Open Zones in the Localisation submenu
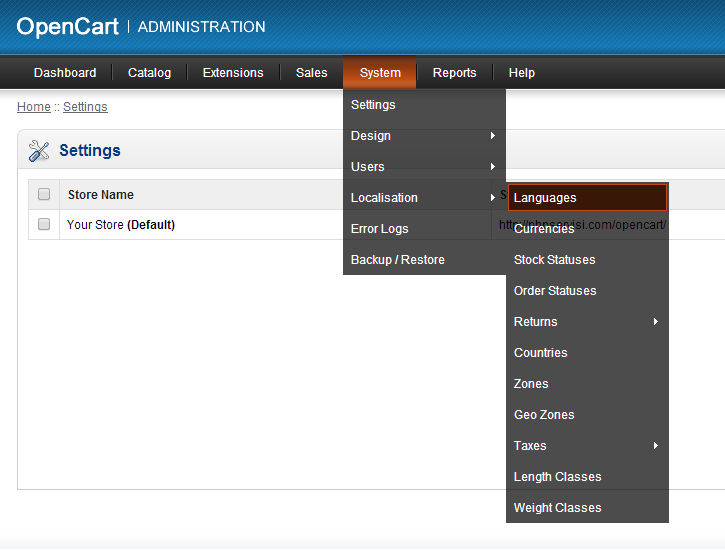 tap(587, 384)
